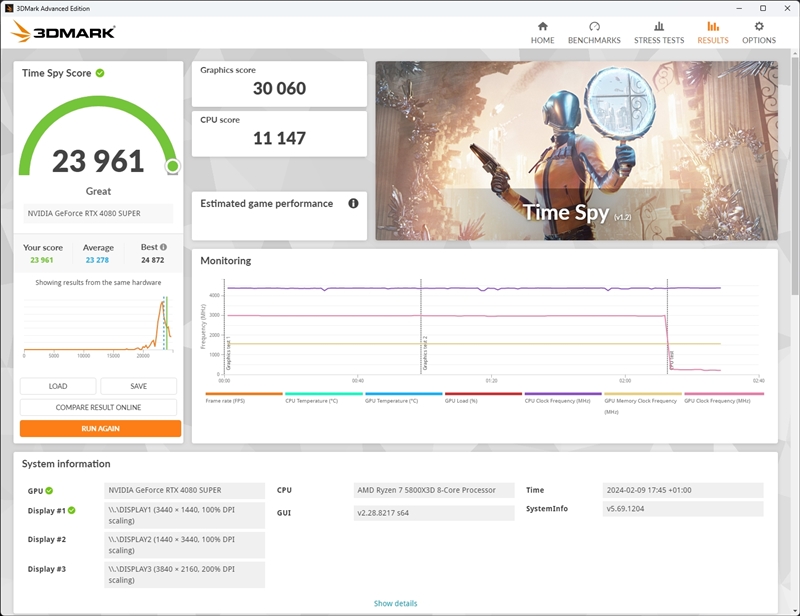Screen dimensions: 800x616
Task: Click the green checkmark beside Time Spy Score
Action: click(101, 73)
